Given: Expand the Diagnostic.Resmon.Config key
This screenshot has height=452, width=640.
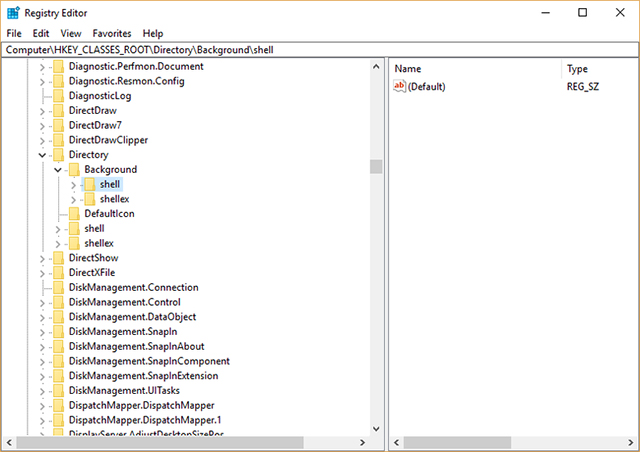Looking at the screenshot, I should [x=42, y=82].
